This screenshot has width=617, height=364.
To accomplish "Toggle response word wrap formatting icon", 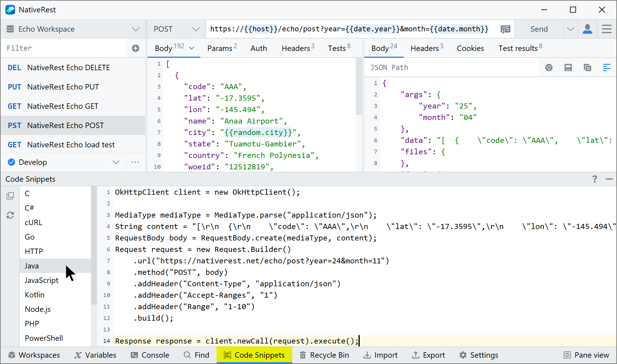I will 607,67.
